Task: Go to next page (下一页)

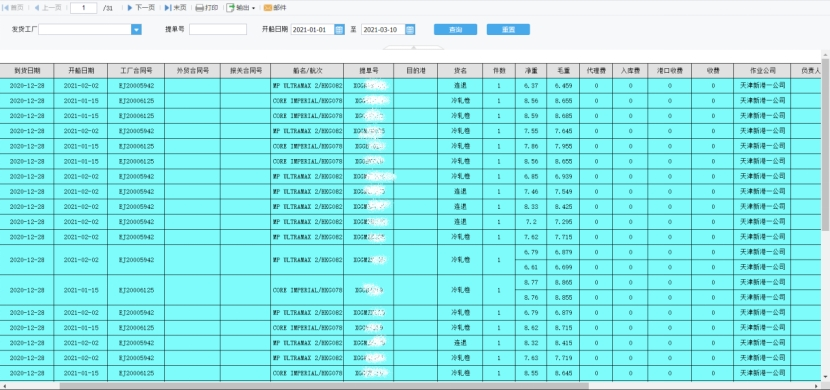Action: 141,8
